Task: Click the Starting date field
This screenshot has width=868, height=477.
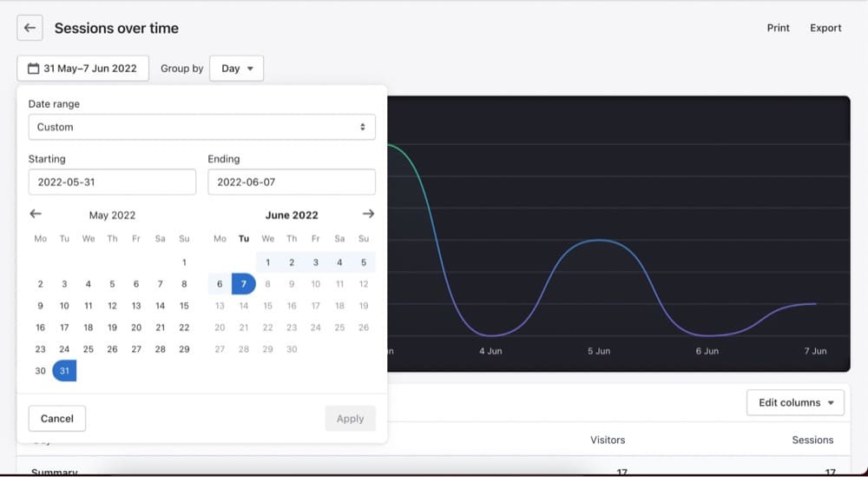Action: (x=112, y=182)
